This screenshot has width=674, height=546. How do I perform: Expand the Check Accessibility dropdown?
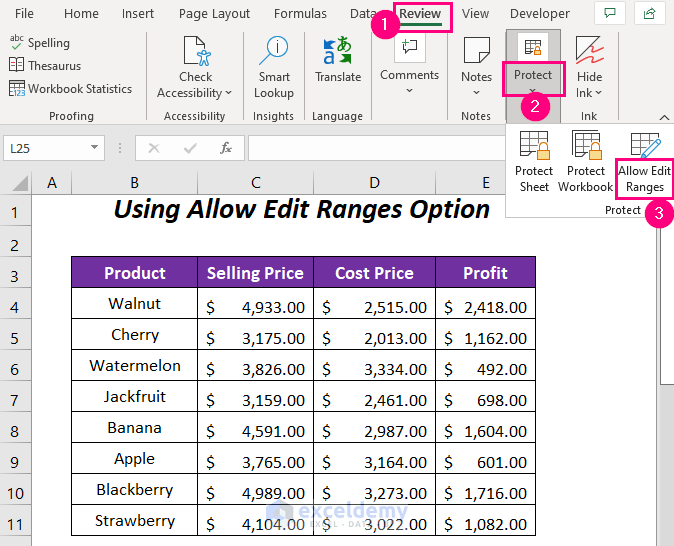228,93
